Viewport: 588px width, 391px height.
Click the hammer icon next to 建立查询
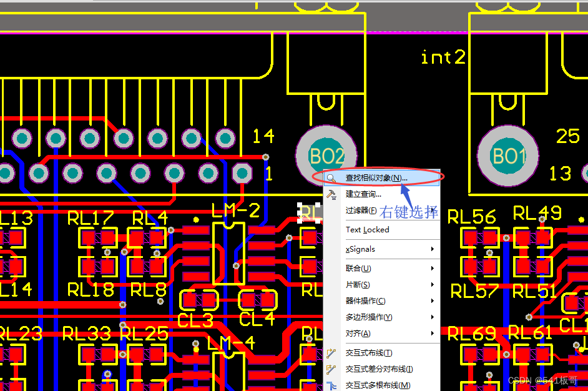pos(331,194)
